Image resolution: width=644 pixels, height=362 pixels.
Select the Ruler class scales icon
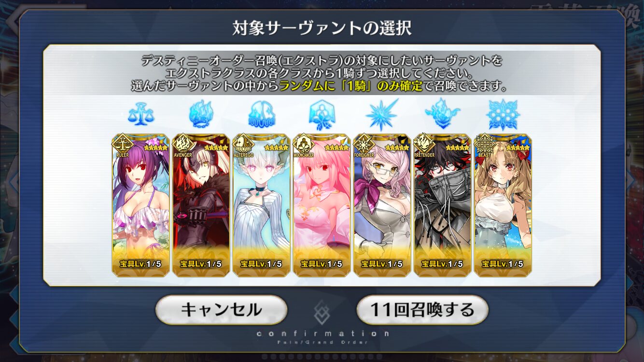tap(140, 114)
